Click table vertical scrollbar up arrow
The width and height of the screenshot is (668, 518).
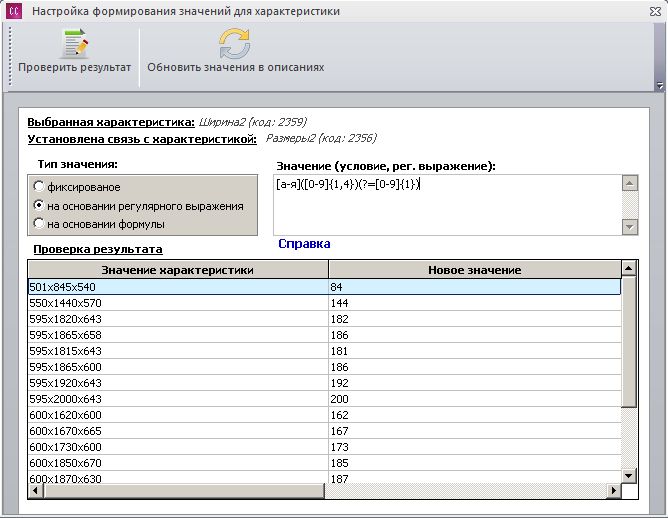click(629, 268)
